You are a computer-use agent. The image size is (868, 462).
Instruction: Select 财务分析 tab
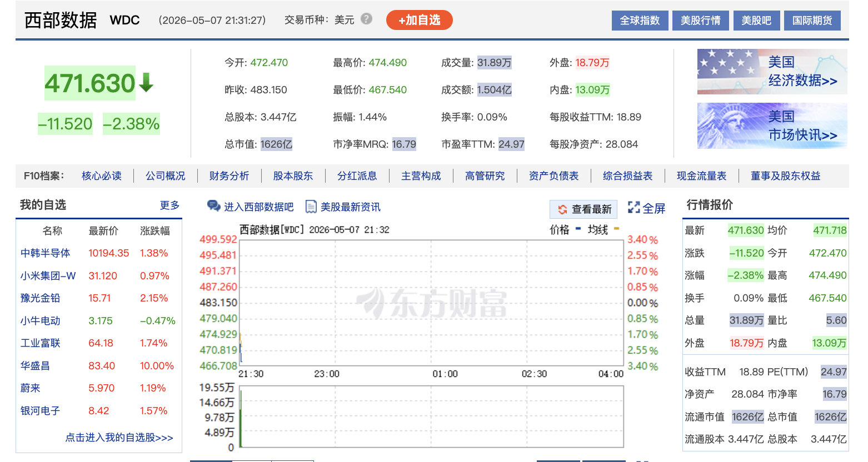[x=230, y=176]
